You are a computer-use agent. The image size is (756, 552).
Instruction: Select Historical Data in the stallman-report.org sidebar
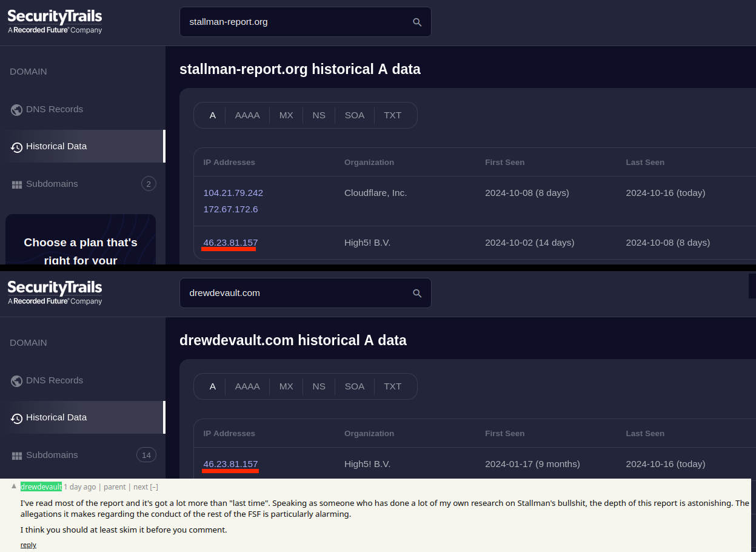82,146
